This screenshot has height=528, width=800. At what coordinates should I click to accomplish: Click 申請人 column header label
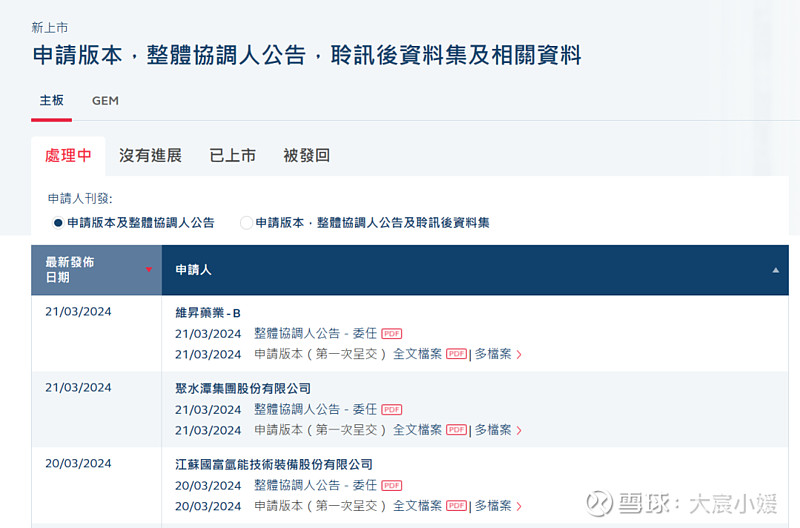193,270
